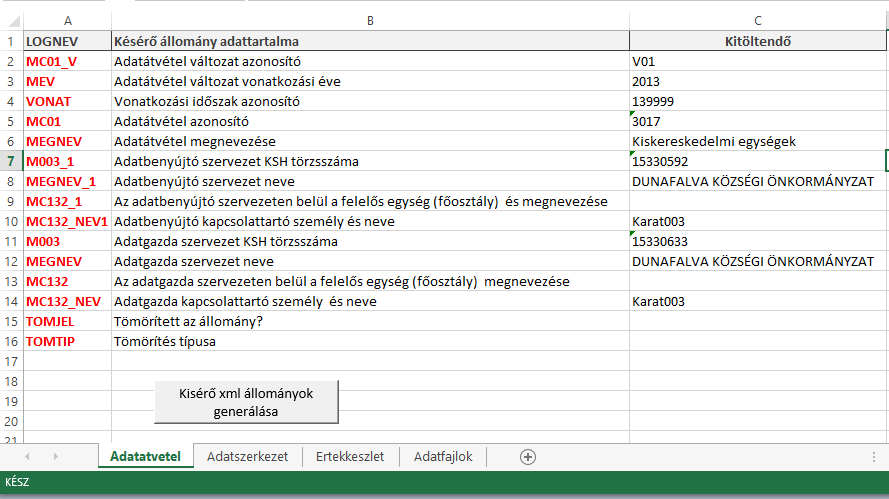Click cell Adatátvétel megnevezése
The image size is (889, 499).
(x=370, y=141)
